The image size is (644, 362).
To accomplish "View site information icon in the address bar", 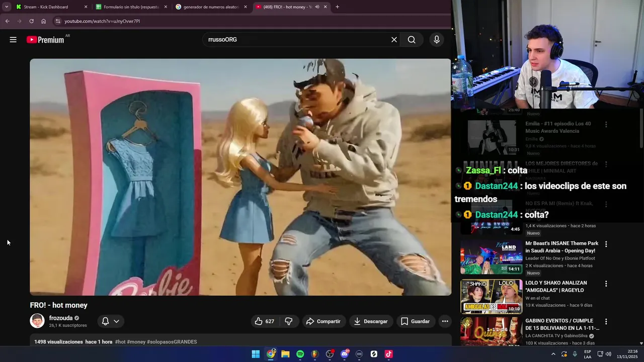I will tap(58, 21).
